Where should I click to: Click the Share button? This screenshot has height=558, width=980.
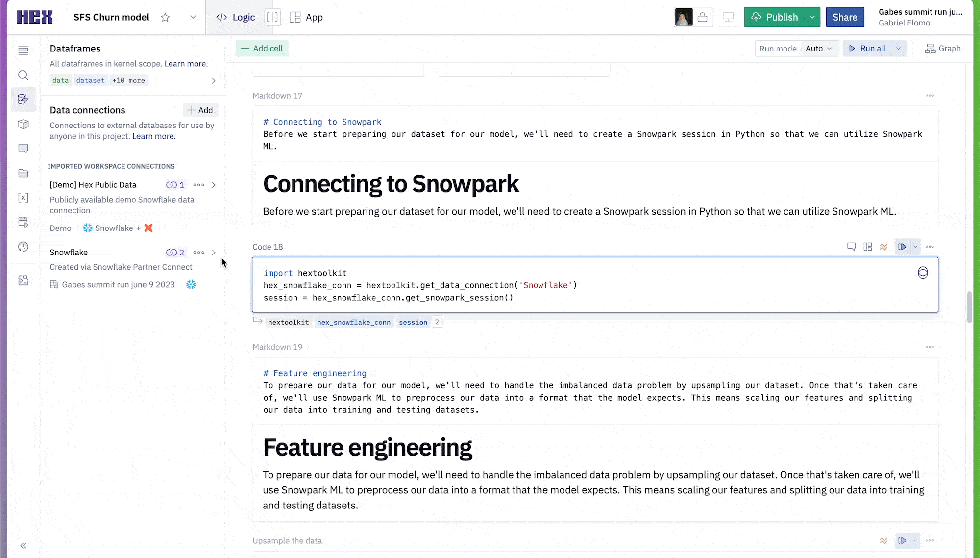pyautogui.click(x=844, y=18)
